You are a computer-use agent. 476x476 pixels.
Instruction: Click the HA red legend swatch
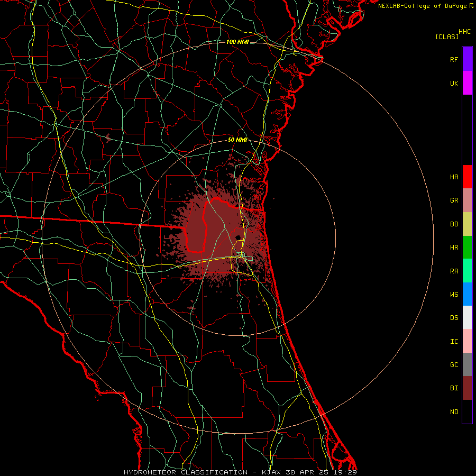[467, 177]
